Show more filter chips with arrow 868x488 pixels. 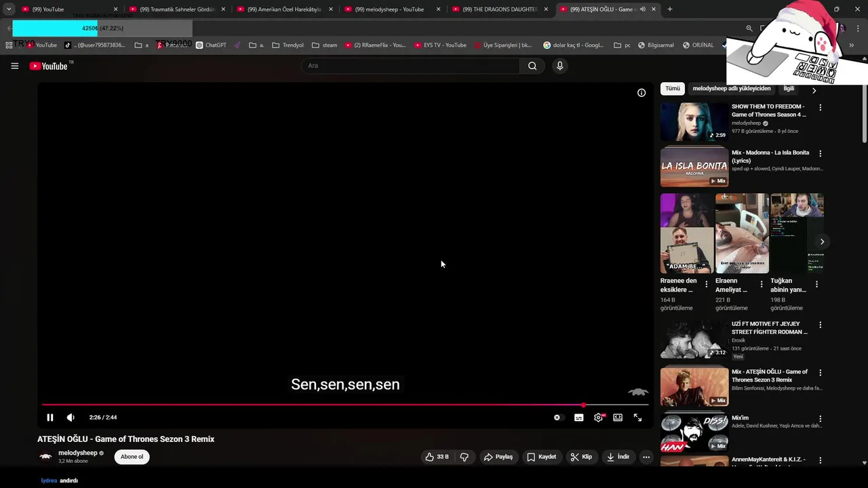click(814, 90)
